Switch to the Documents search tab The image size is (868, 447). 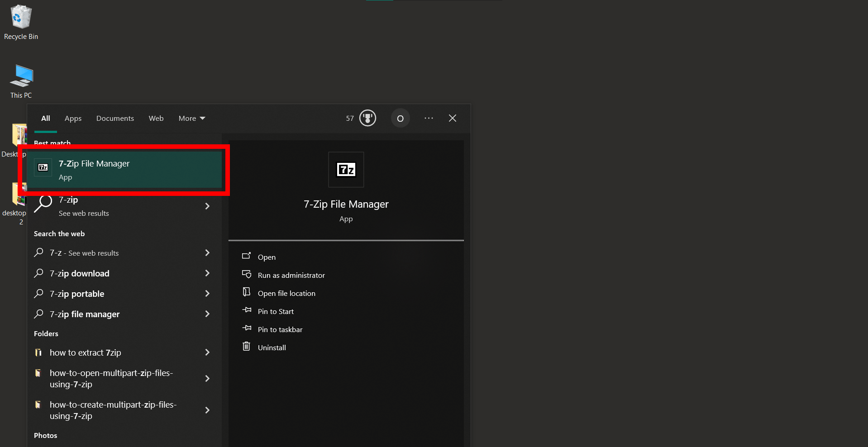[x=115, y=118]
